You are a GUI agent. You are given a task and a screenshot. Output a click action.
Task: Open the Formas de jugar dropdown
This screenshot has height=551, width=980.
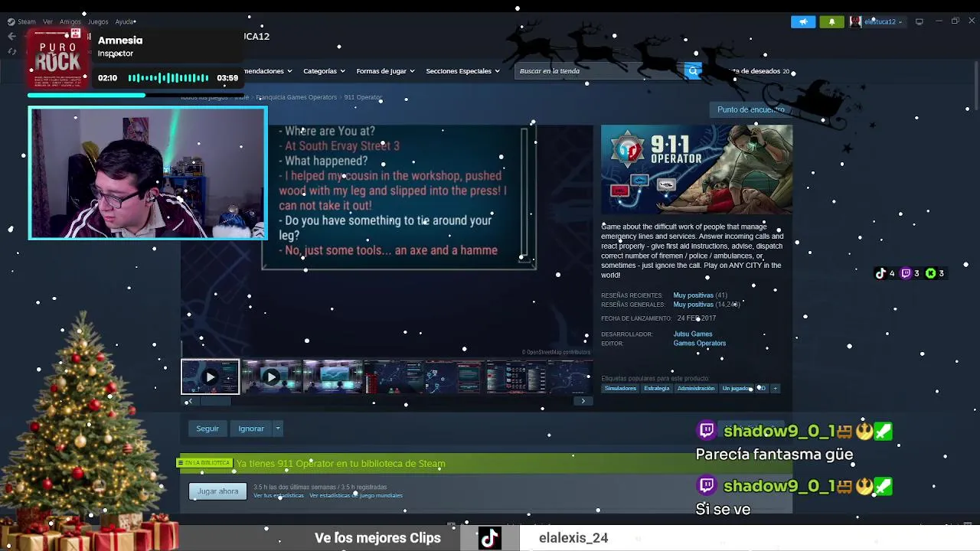pyautogui.click(x=385, y=71)
